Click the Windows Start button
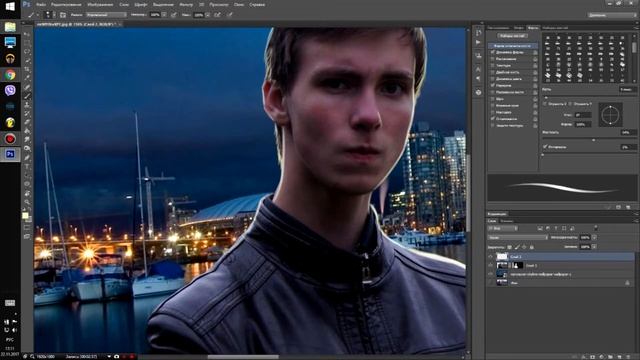This screenshot has height=360, width=640. click(x=10, y=6)
